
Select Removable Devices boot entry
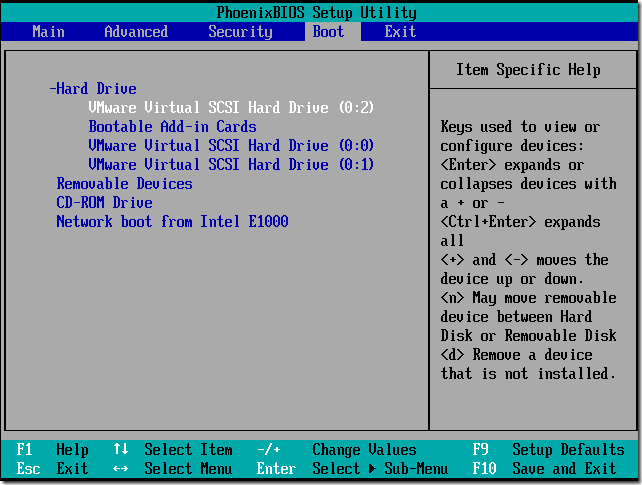[124, 183]
